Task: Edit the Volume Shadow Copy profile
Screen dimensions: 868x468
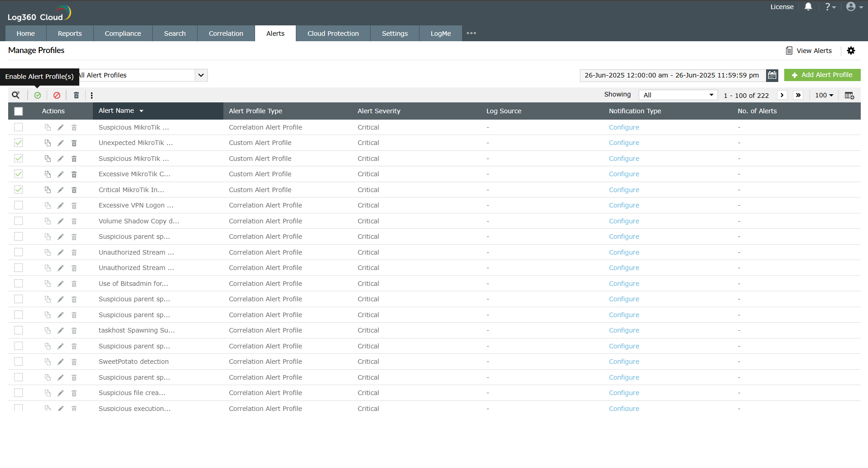Action: (61, 221)
